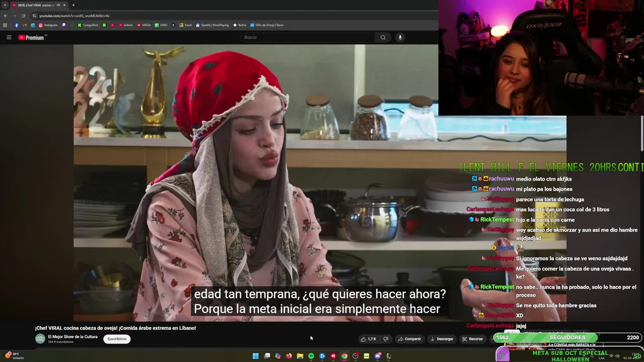Screen dimensions: 644x362
Task: Open Spotify NowPlaying bookmark
Action: click(x=212, y=25)
